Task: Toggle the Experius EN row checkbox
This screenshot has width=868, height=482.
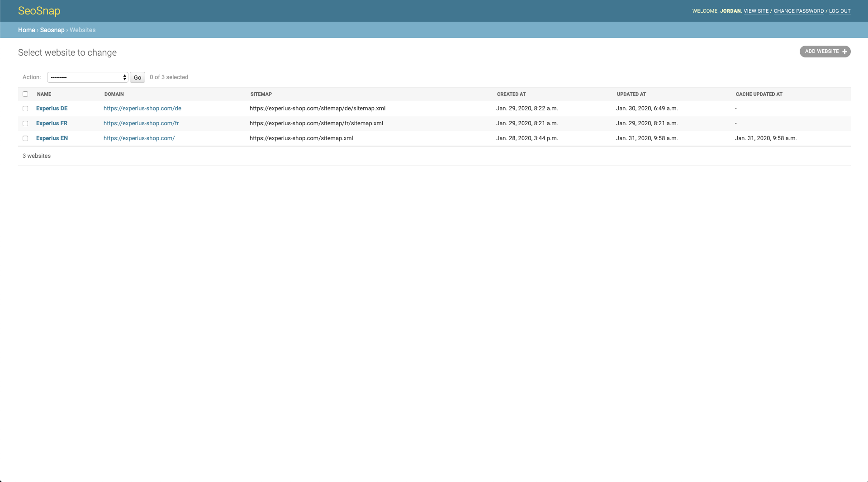Action: pyautogui.click(x=25, y=138)
